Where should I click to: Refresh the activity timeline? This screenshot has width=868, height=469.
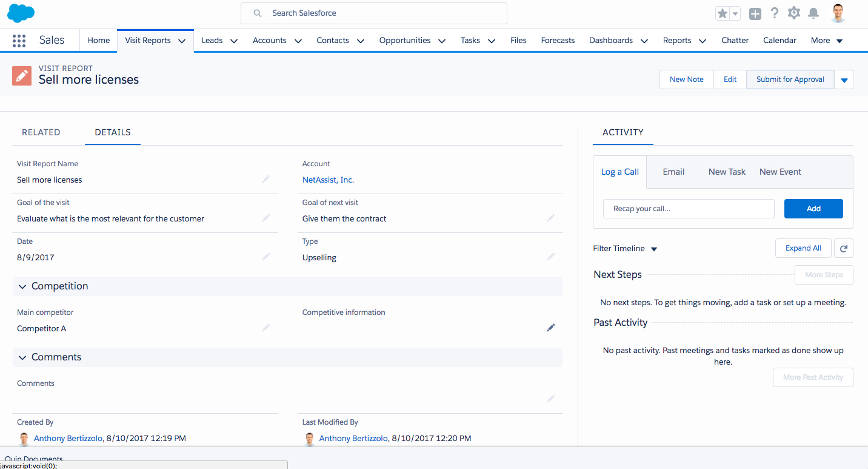pos(843,248)
